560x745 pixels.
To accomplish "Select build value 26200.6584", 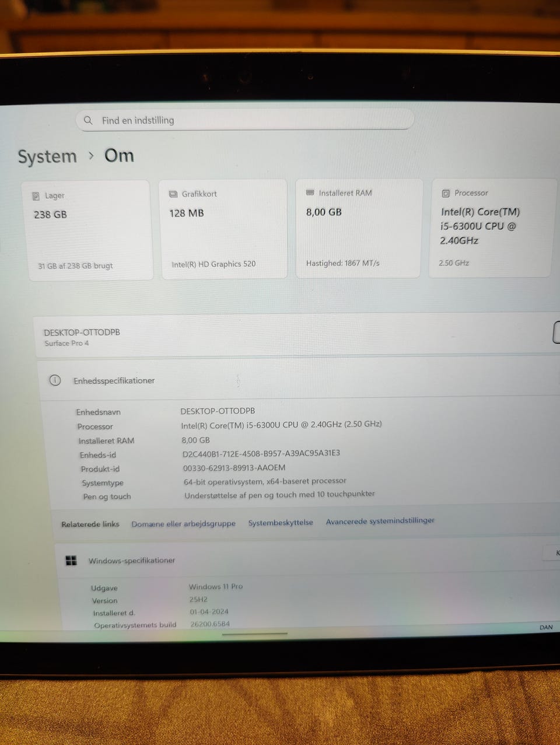I will (x=210, y=624).
